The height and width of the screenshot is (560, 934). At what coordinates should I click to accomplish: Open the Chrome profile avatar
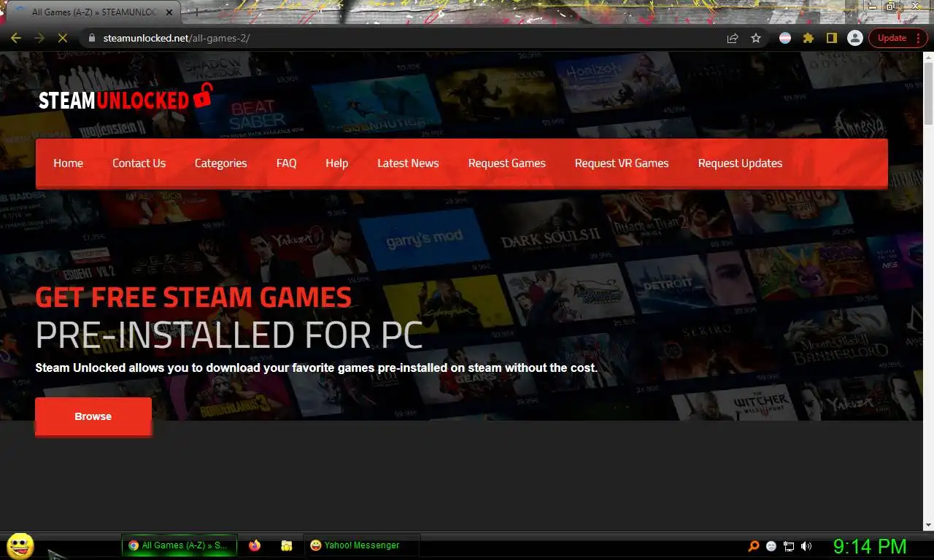coord(855,38)
